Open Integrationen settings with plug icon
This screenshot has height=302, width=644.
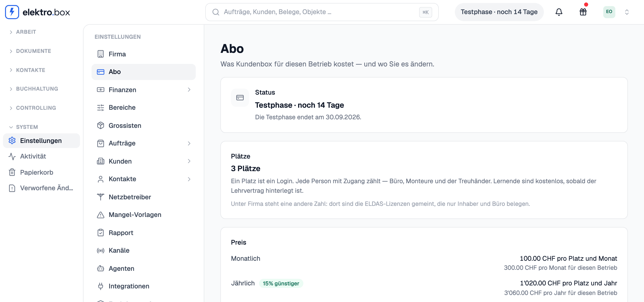pyautogui.click(x=143, y=286)
